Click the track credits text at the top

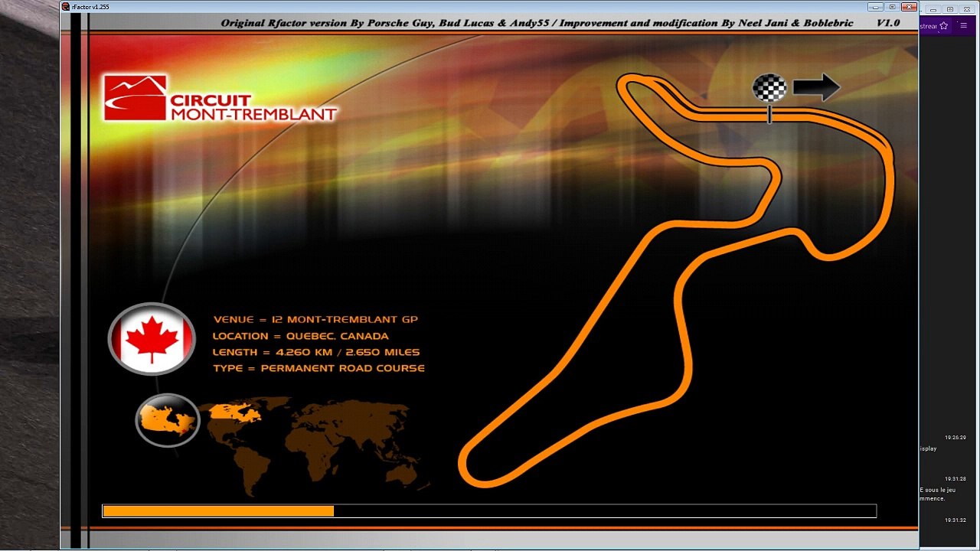(537, 23)
